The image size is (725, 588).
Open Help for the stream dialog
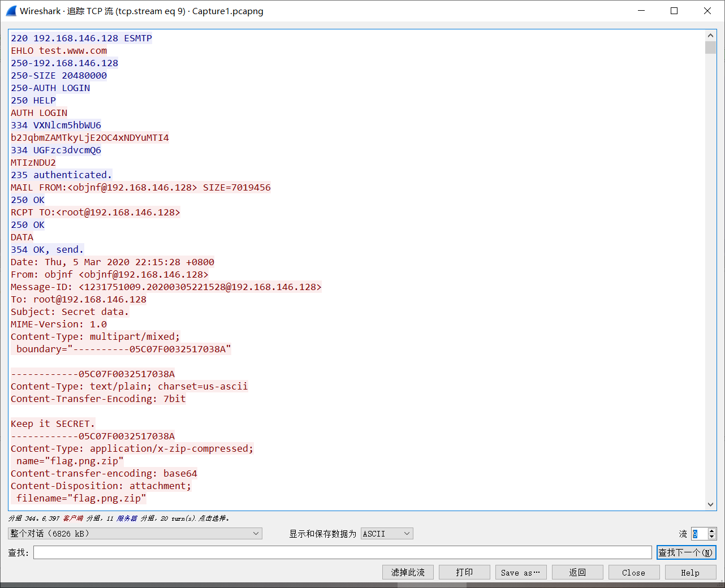click(x=690, y=572)
